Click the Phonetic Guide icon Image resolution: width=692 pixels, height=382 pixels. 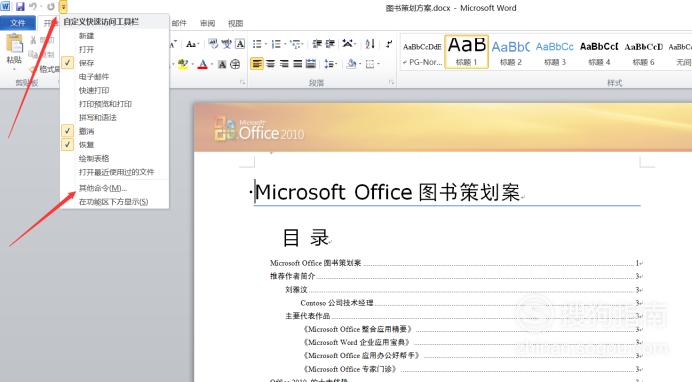point(226,44)
